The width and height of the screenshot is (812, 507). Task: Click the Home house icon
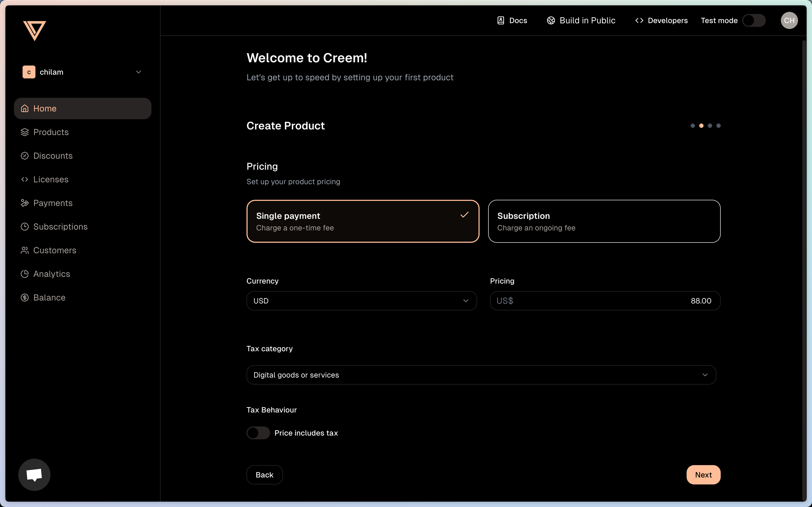tap(25, 108)
